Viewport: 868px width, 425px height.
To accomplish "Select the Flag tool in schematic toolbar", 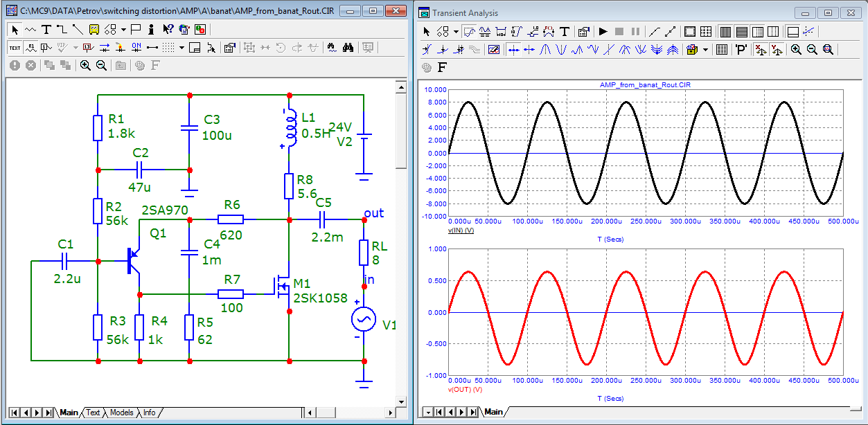I will tap(136, 30).
